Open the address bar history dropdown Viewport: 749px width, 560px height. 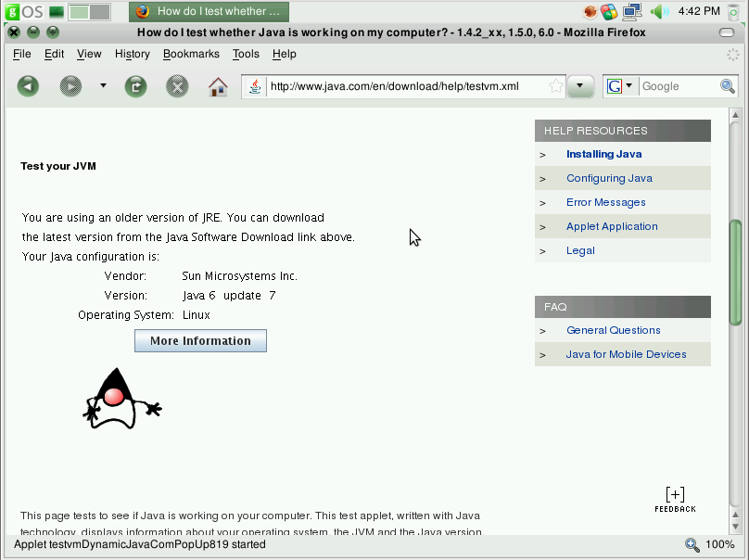(580, 86)
